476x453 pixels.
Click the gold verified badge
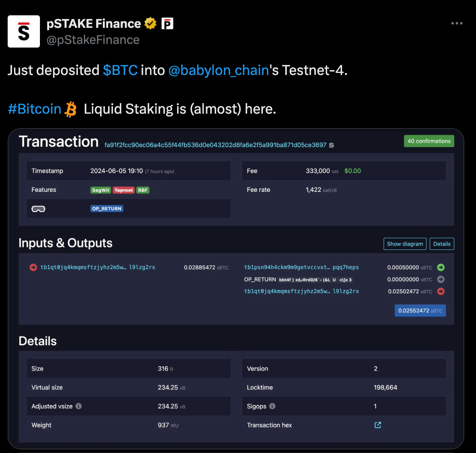pos(150,24)
